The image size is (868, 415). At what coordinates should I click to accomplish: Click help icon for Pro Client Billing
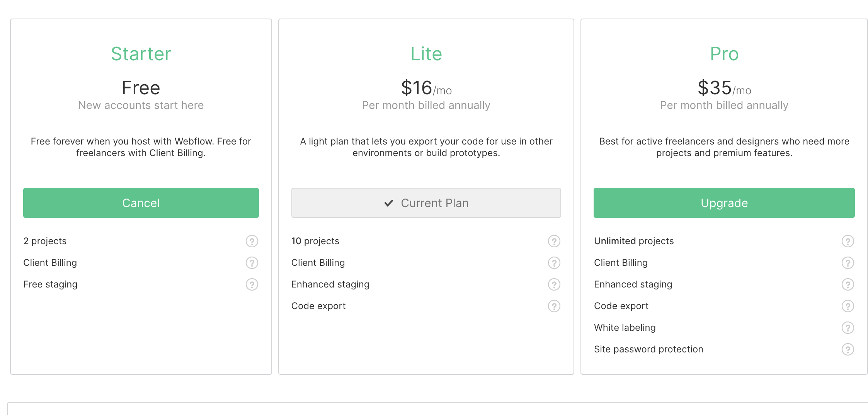click(x=848, y=263)
